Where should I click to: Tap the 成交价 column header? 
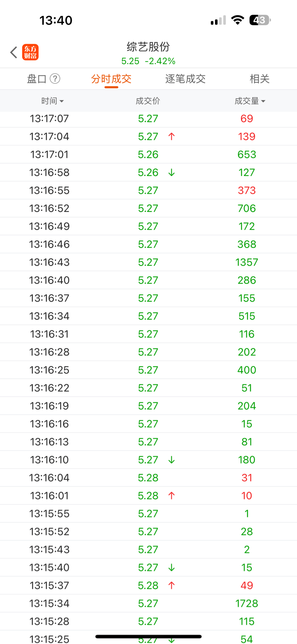point(148,101)
